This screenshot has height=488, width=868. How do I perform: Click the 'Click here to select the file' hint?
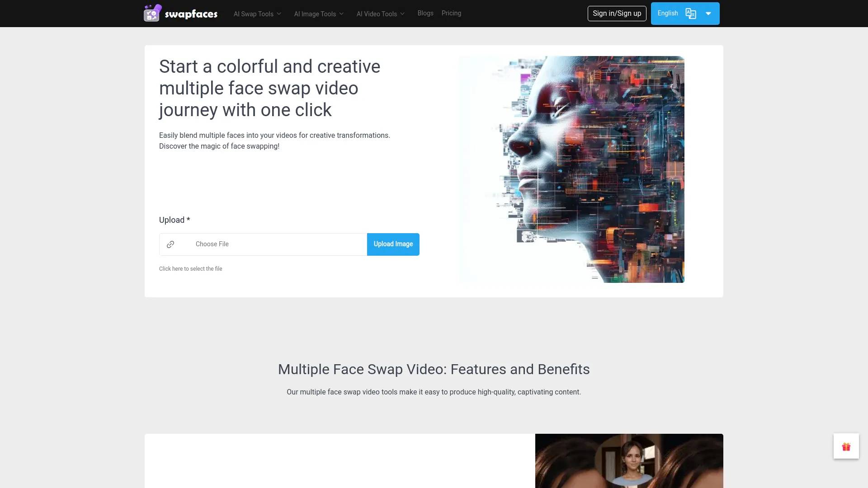click(x=191, y=269)
